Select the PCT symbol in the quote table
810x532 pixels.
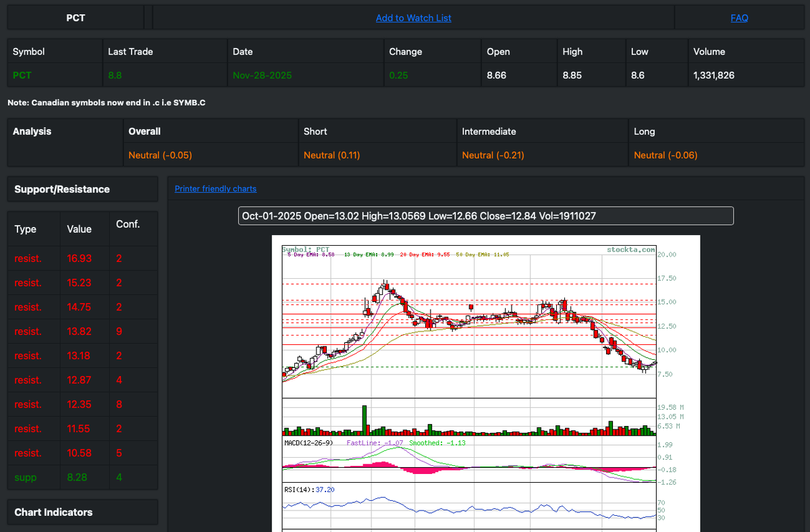[x=20, y=75]
